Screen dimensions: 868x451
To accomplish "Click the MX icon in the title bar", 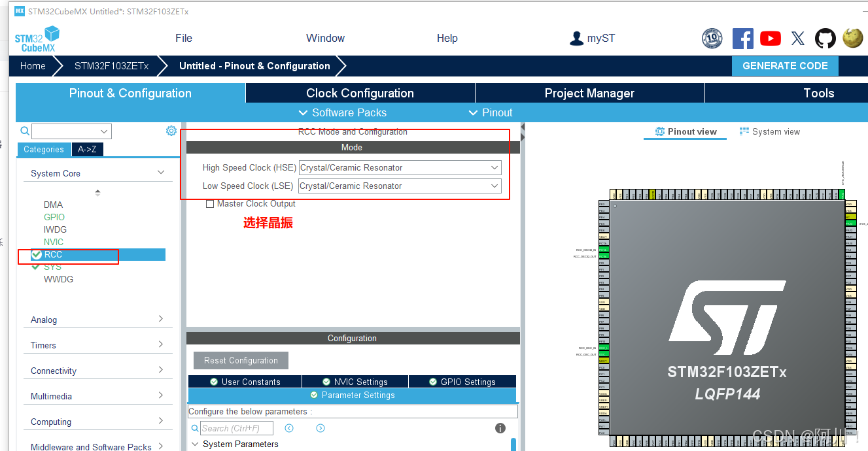I will point(20,11).
